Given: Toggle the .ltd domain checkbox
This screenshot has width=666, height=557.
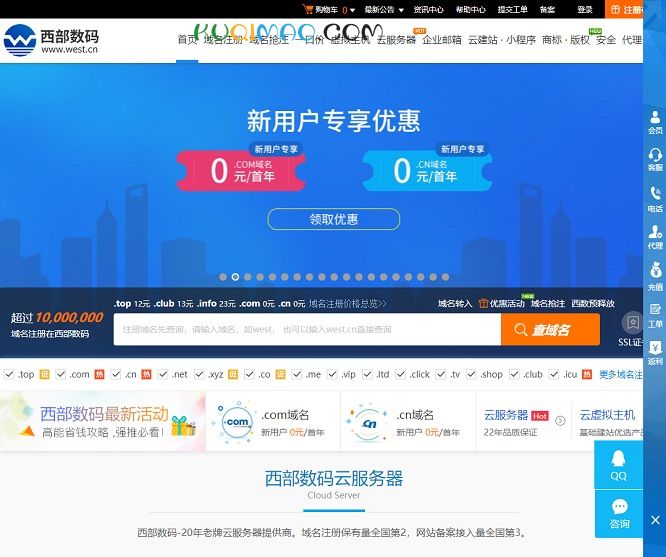Looking at the screenshot, I should pos(367,374).
